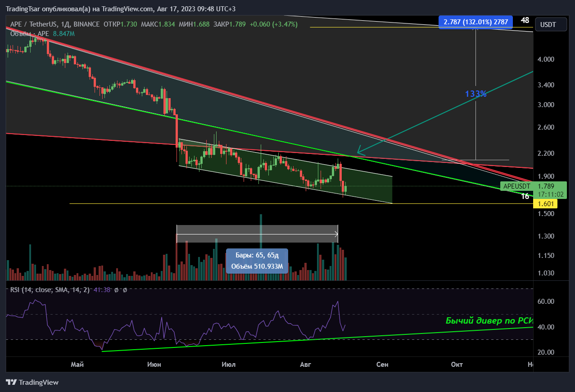This screenshot has width=575, height=392.
Task: Click the 1.150 price axis label
Action: click(x=546, y=256)
